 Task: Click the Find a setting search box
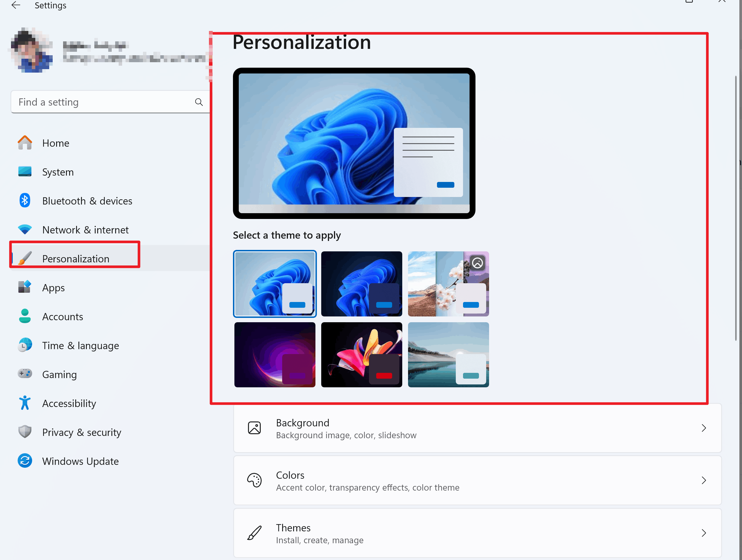point(101,102)
